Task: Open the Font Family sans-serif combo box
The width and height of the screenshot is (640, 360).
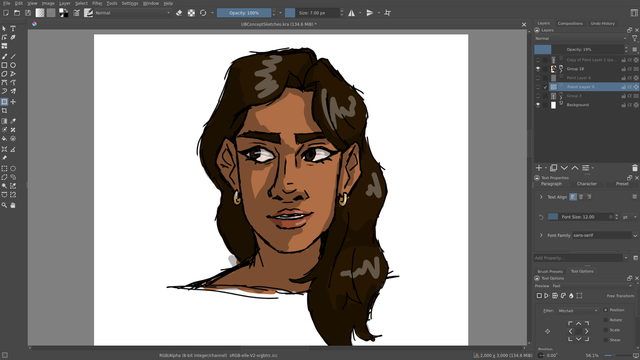Action: tap(604, 235)
